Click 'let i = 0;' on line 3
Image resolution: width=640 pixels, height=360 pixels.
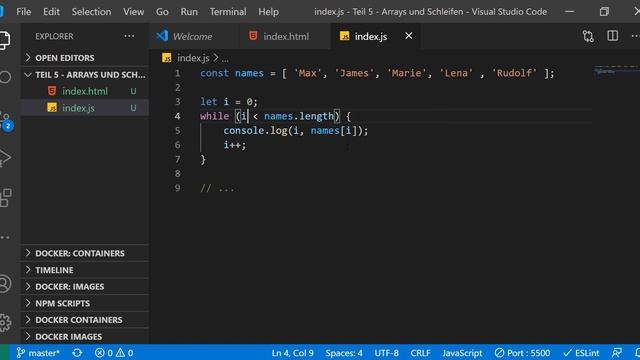[x=229, y=102]
